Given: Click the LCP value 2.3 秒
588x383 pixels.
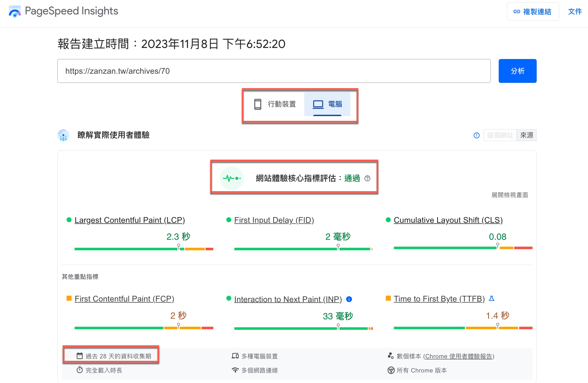Looking at the screenshot, I should 178,237.
